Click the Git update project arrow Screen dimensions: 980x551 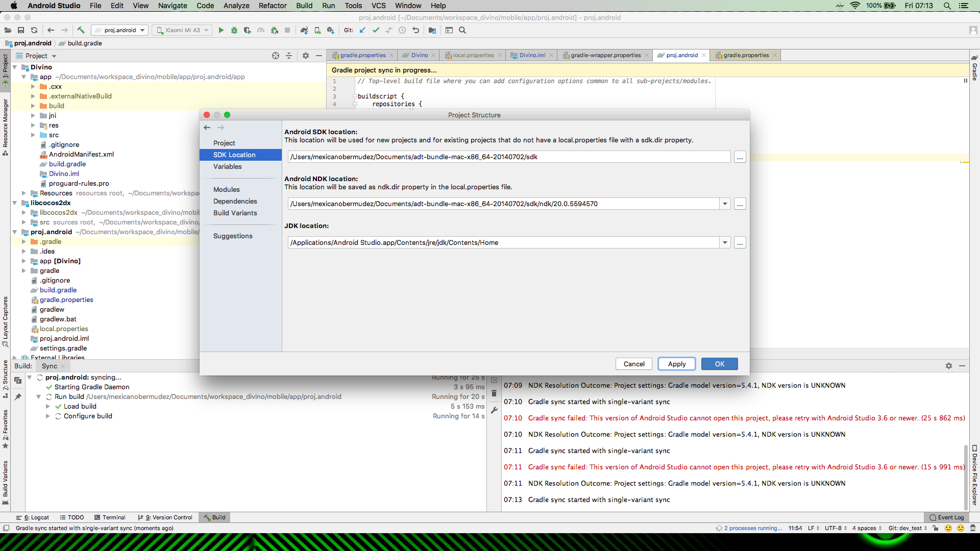pos(362,30)
